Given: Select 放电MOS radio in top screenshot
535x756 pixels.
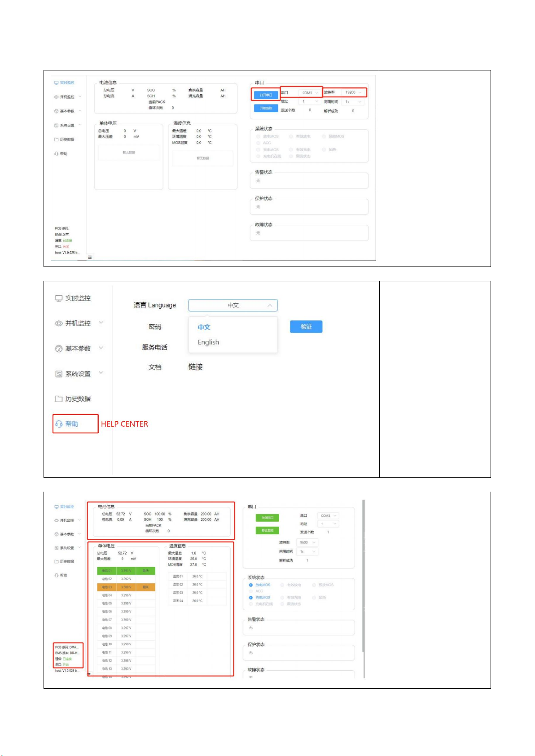Looking at the screenshot, I should [x=258, y=136].
